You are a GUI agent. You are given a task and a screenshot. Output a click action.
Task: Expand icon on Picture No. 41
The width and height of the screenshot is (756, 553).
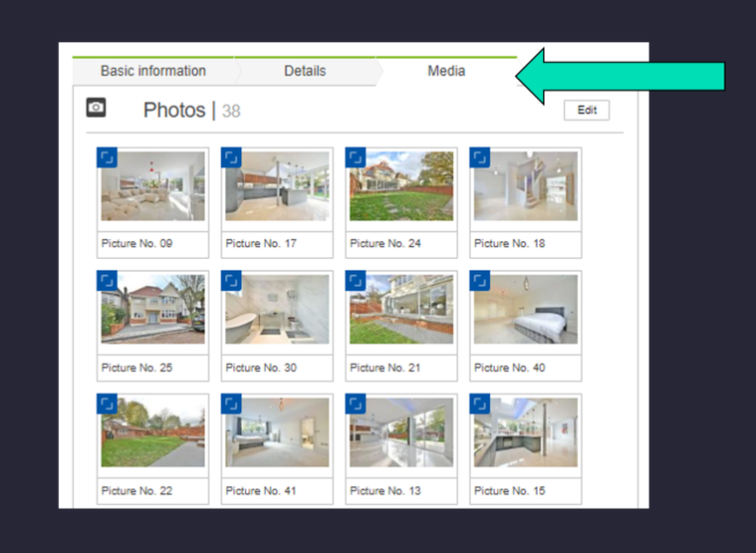coord(231,404)
